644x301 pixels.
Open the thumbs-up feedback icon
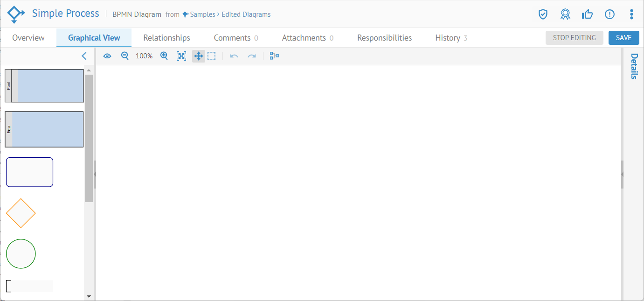[x=587, y=14]
